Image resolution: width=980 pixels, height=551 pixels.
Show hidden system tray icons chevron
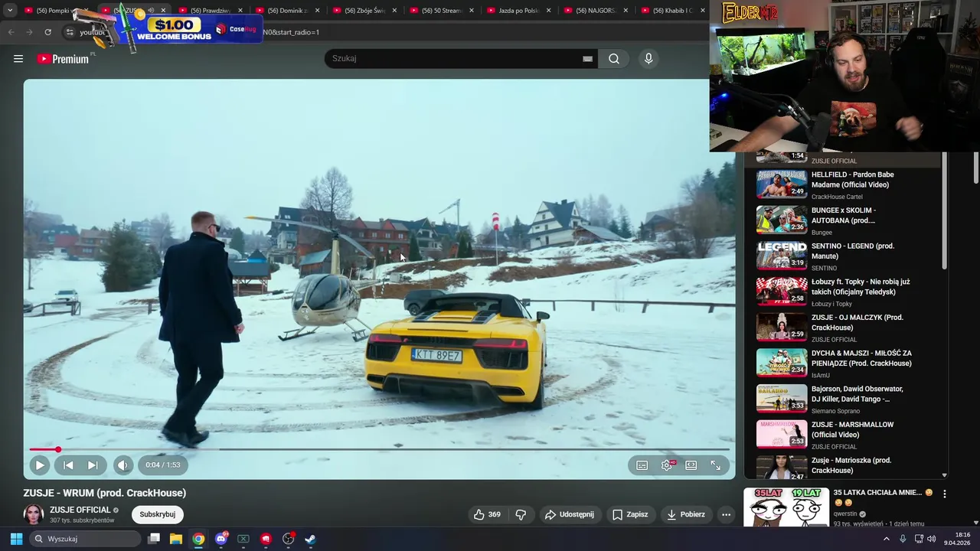(887, 539)
